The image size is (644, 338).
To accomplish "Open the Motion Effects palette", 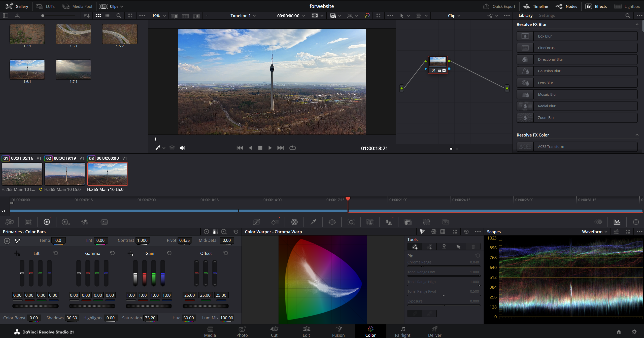I will coord(104,222).
